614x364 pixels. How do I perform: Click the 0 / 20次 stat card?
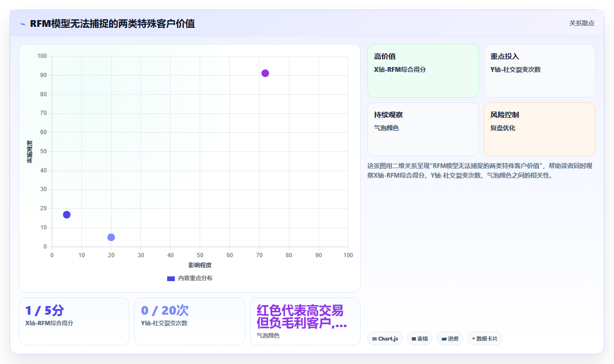point(190,321)
